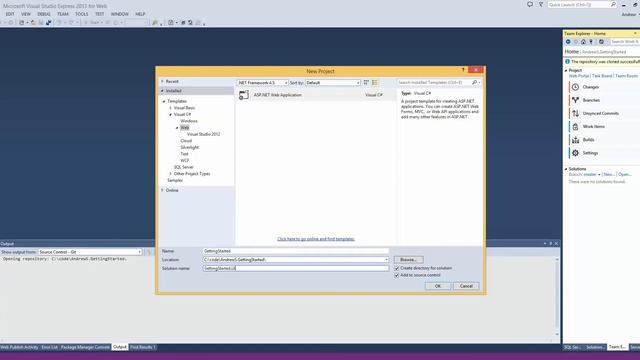Click the Search Installed Templates field
The image size is (640, 360).
[x=434, y=82]
